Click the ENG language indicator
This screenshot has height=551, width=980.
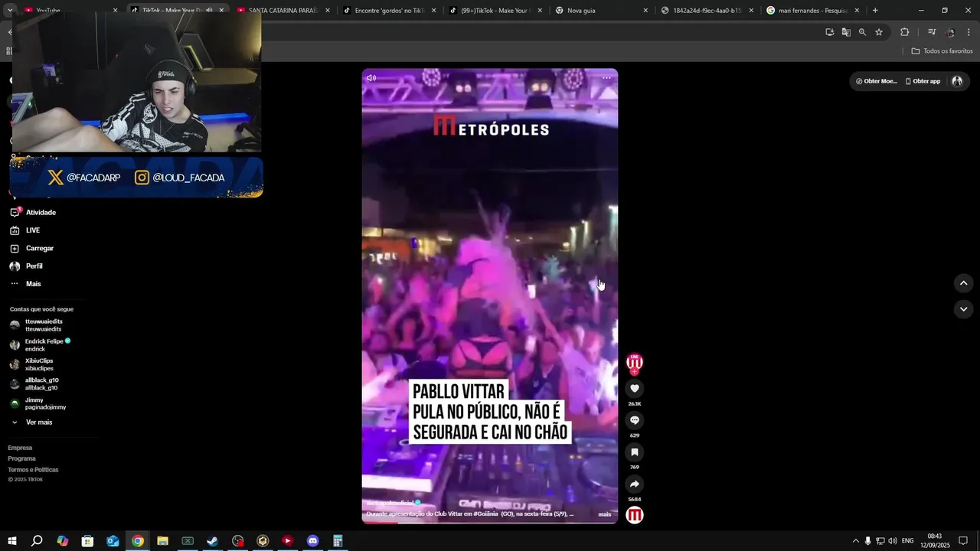click(x=908, y=541)
